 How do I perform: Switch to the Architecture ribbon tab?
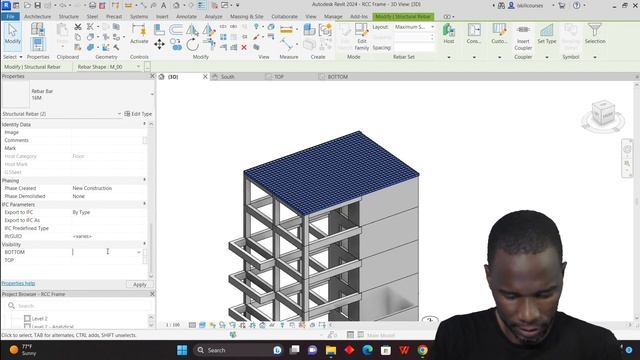pyautogui.click(x=38, y=16)
